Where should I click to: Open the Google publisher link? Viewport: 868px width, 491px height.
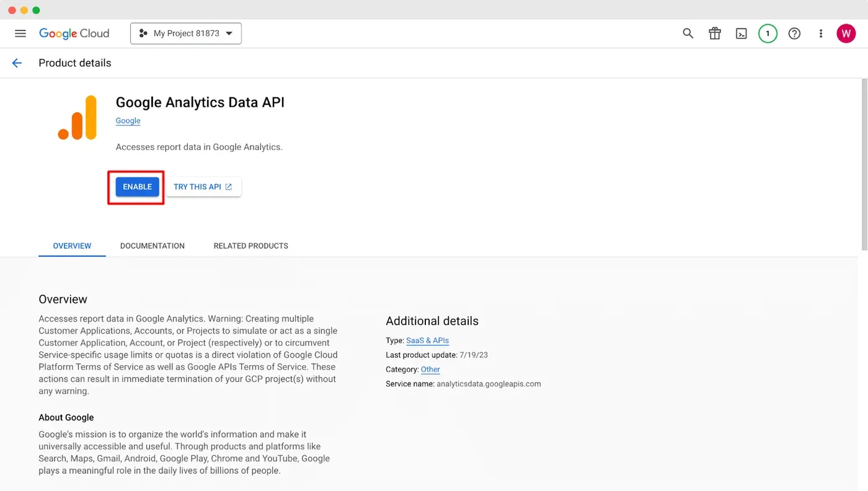pos(128,121)
